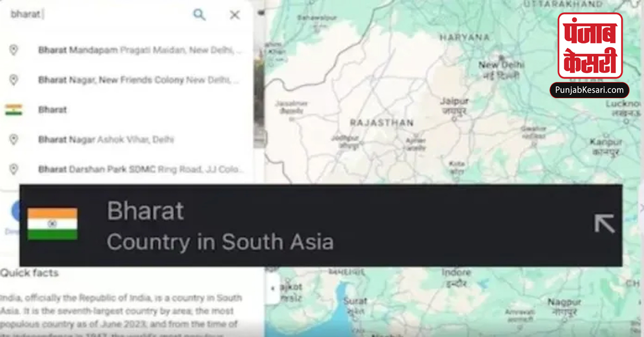Screen dimensions: 644x337
Task: Select the Bharat country suggestion with flag
Action: (x=127, y=109)
